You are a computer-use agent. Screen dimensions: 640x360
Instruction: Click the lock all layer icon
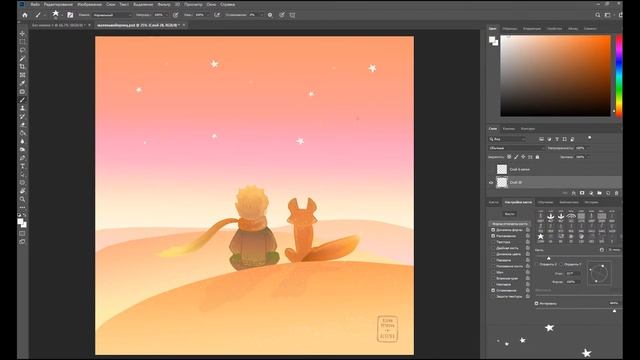(538, 157)
